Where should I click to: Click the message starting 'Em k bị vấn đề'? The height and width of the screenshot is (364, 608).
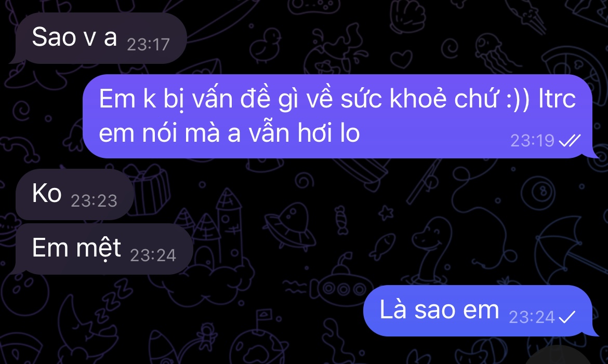pyautogui.click(x=340, y=116)
